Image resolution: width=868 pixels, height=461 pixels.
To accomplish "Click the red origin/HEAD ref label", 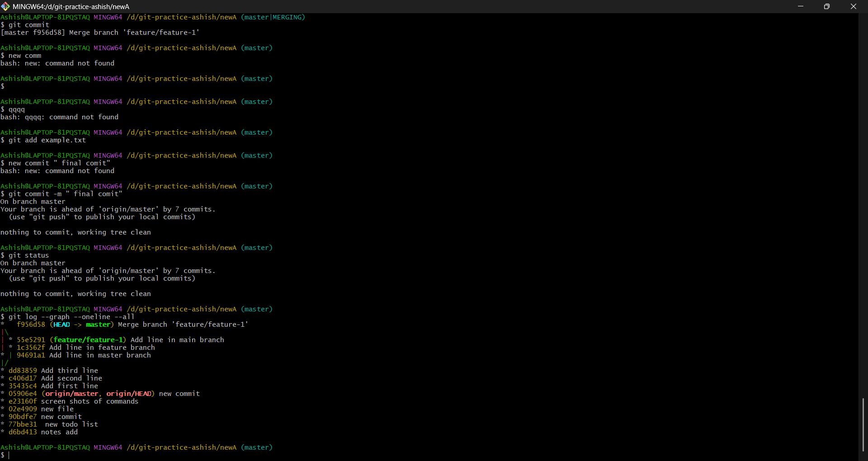I will point(129,394).
